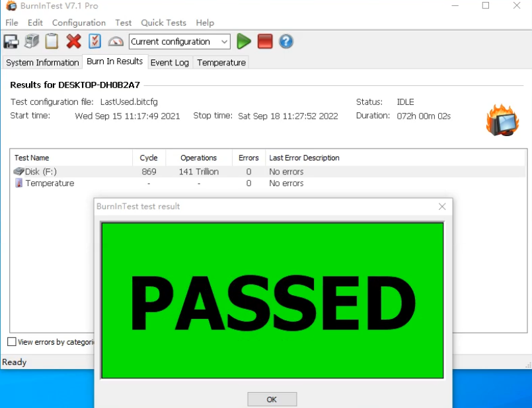Screen dimensions: 532x408
Task: Click the print results toolbar icon
Action: click(x=32, y=42)
